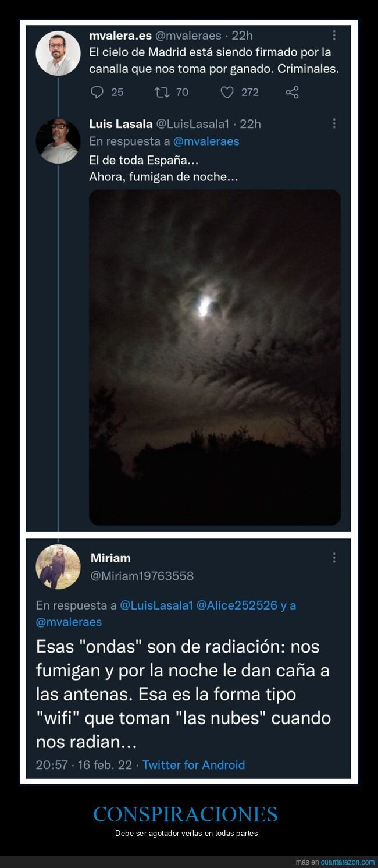Click the reply icon on mvalera.es tweet

(97, 92)
